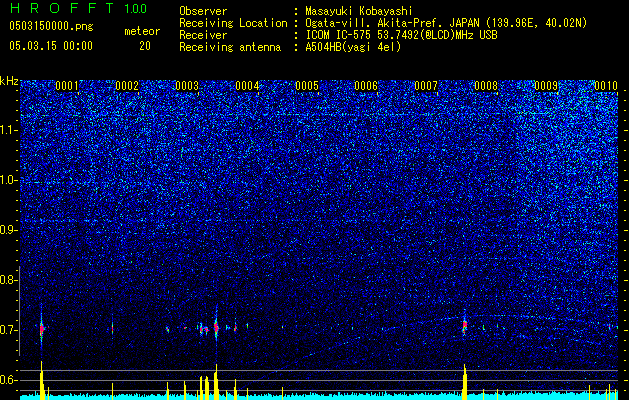This screenshot has height=400, width=629.
Task: Click the Observer label
Action: [x=203, y=11]
